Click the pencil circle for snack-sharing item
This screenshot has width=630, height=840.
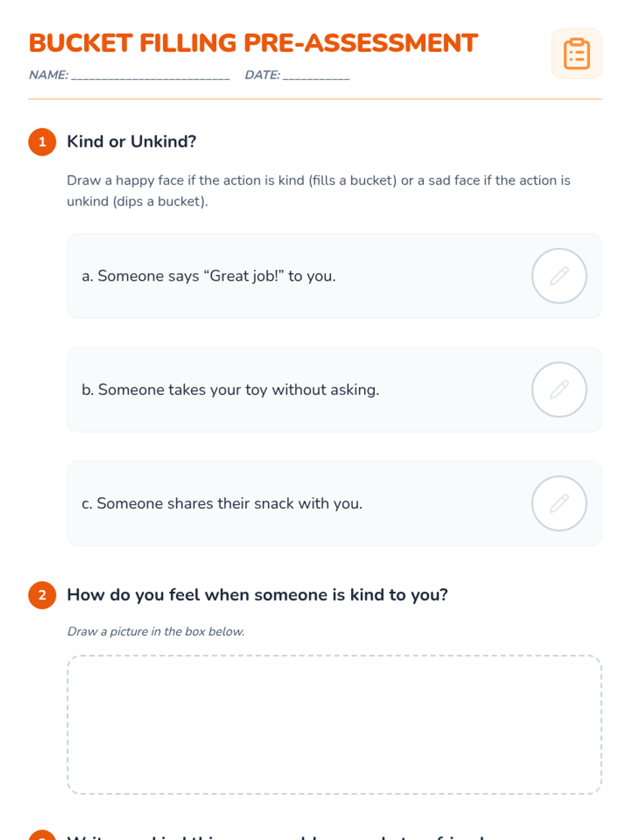click(x=559, y=503)
